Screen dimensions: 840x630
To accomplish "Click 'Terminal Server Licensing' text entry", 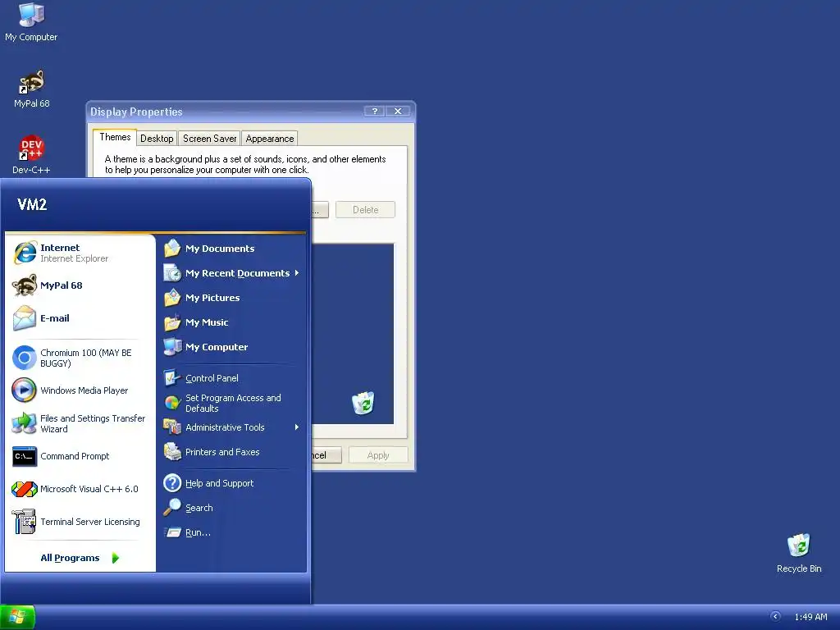I will 90,522.
